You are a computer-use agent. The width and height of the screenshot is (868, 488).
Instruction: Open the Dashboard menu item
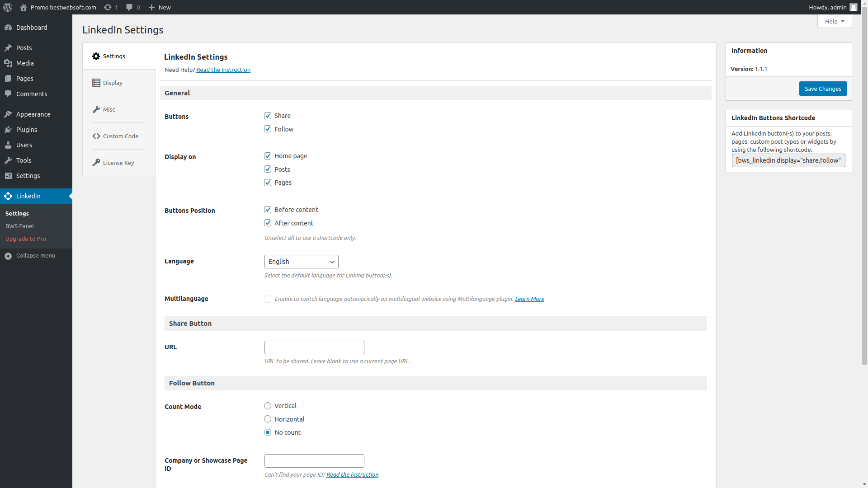tap(36, 28)
